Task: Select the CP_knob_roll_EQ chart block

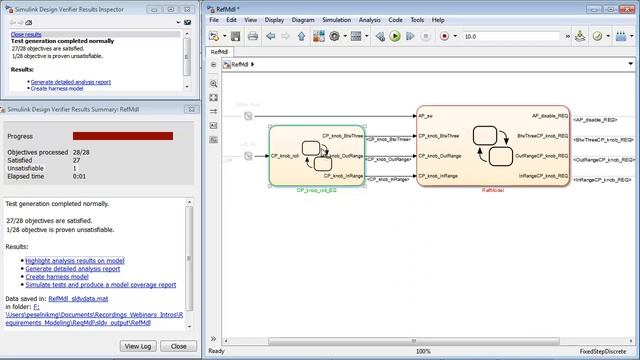Action: (317, 156)
